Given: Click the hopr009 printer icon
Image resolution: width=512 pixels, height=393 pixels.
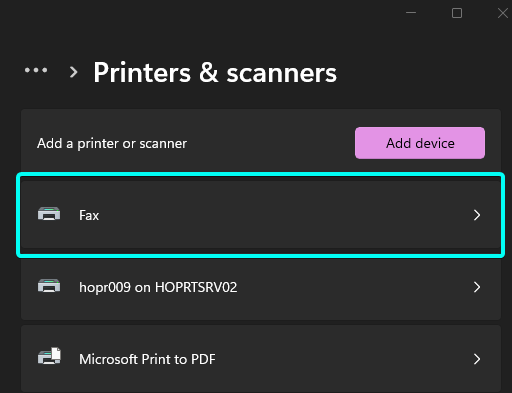Looking at the screenshot, I should click(x=49, y=286).
